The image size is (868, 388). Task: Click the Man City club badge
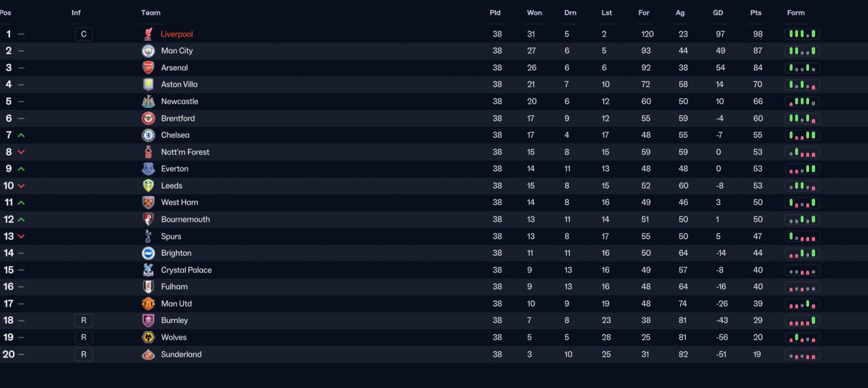pyautogui.click(x=148, y=51)
